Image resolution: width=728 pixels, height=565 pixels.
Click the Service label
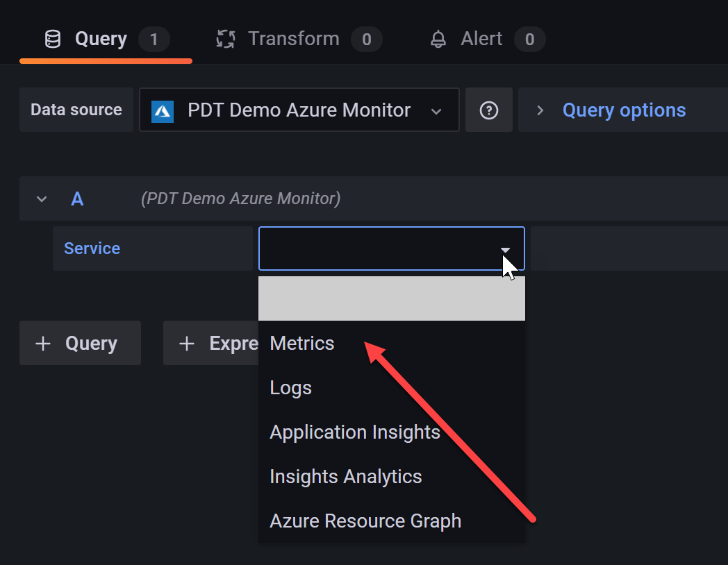tap(92, 248)
